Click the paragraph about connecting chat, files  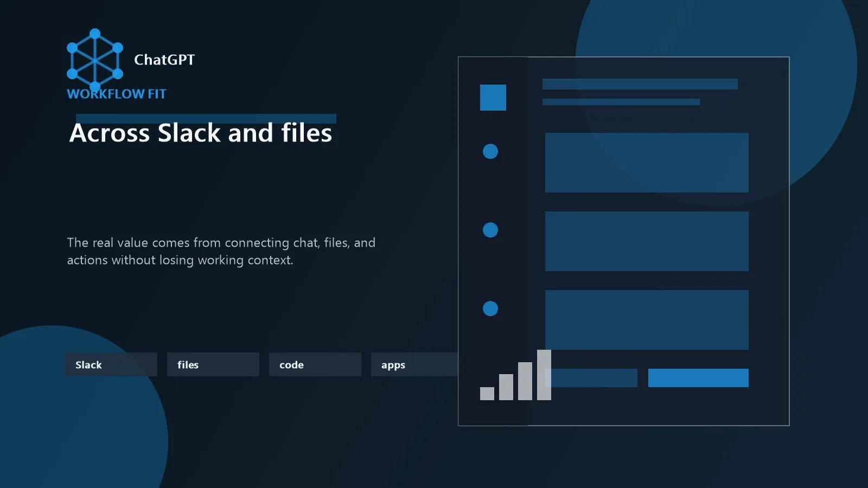click(x=221, y=251)
